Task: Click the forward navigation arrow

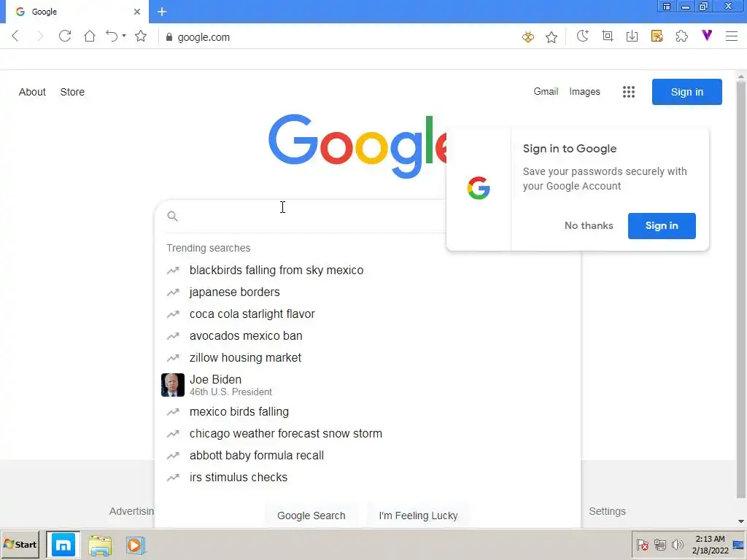Action: (x=40, y=36)
